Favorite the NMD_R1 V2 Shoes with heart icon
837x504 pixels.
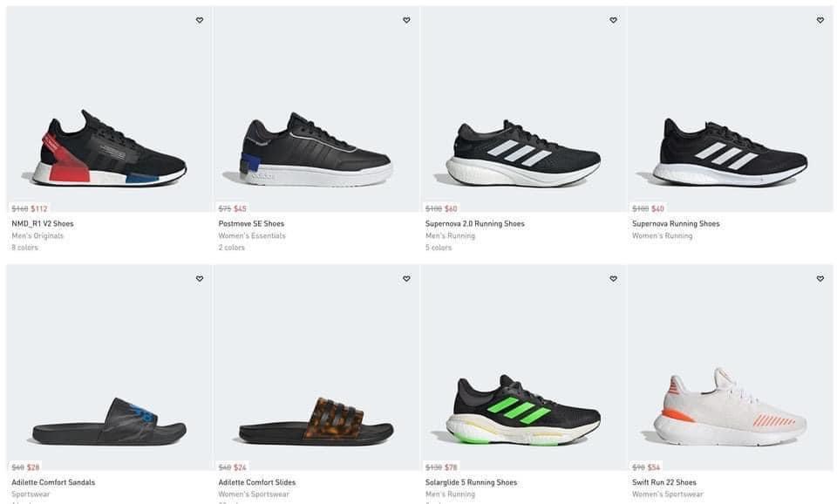coord(200,20)
